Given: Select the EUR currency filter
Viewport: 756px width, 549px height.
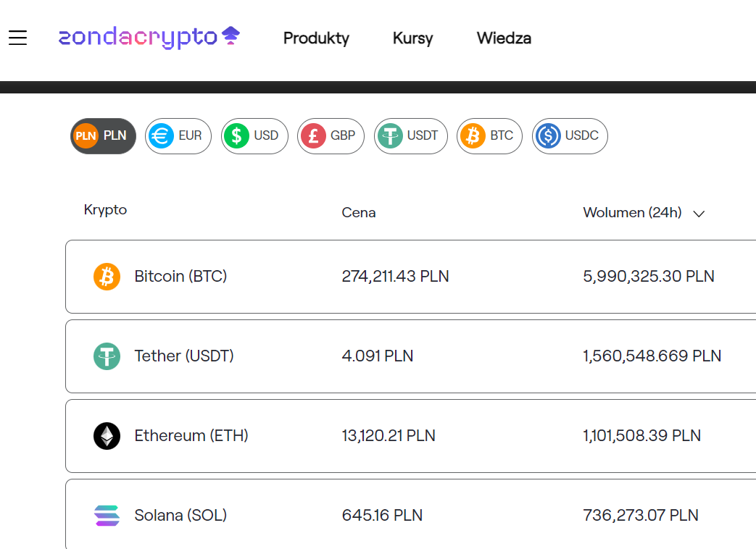Looking at the screenshot, I should pyautogui.click(x=178, y=136).
